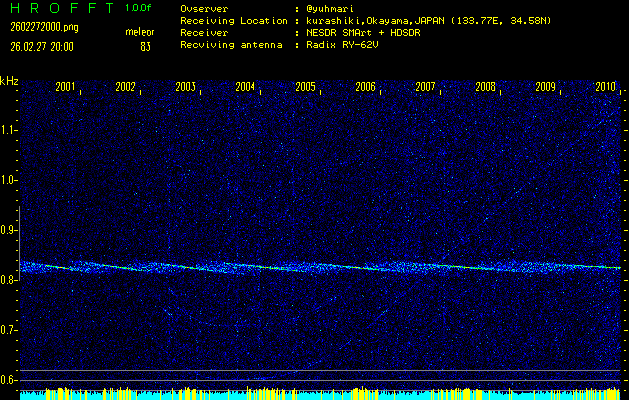Select the 1.1 frequency axis label
This screenshot has width=629, height=400.
(9, 130)
